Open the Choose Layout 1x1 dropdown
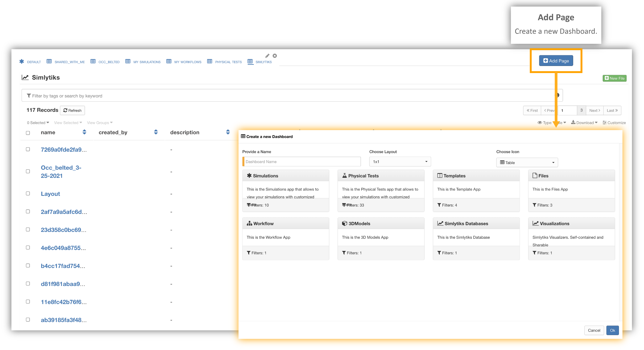 [x=400, y=162]
